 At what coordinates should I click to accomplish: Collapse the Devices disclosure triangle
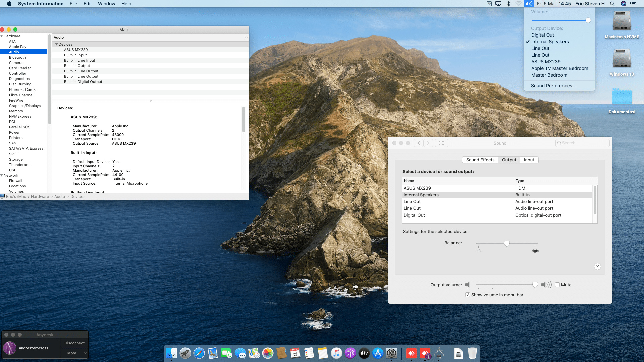[x=56, y=44]
